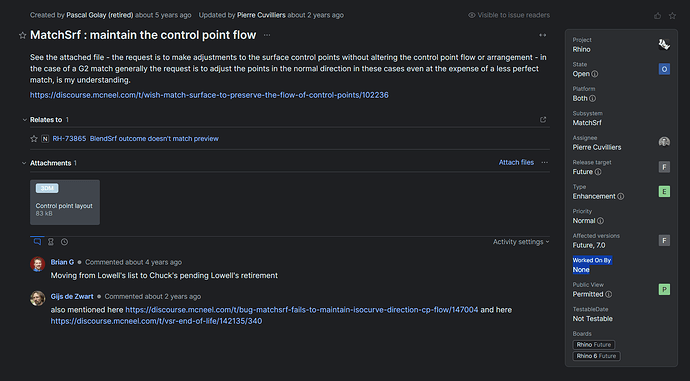Open the Activity settings dropdown
Viewport: 690px width, 381px height.
click(521, 242)
